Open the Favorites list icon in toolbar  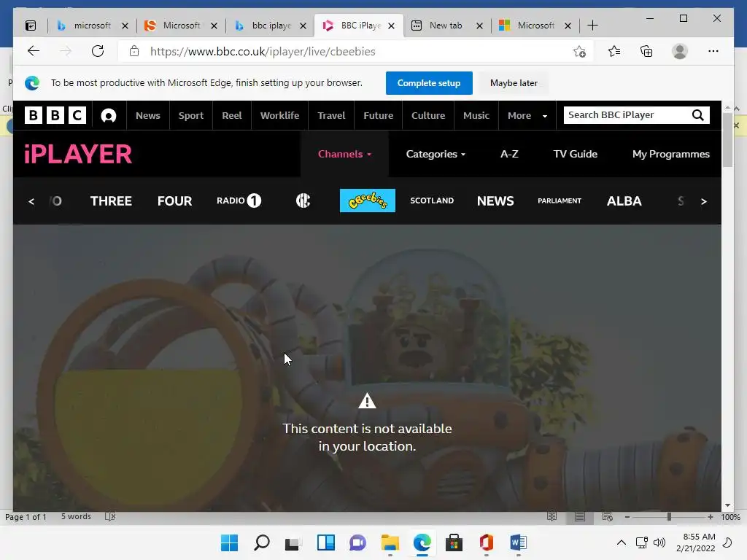[614, 51]
